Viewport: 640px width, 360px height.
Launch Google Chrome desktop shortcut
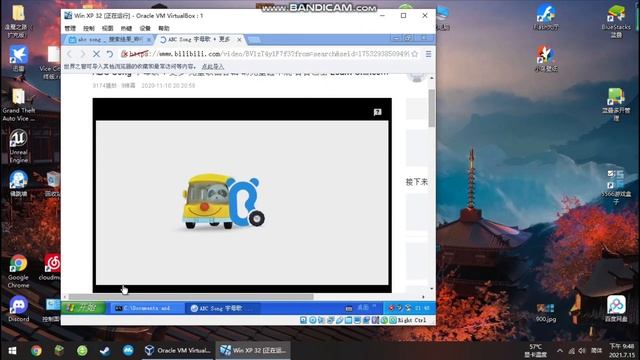(x=18, y=271)
